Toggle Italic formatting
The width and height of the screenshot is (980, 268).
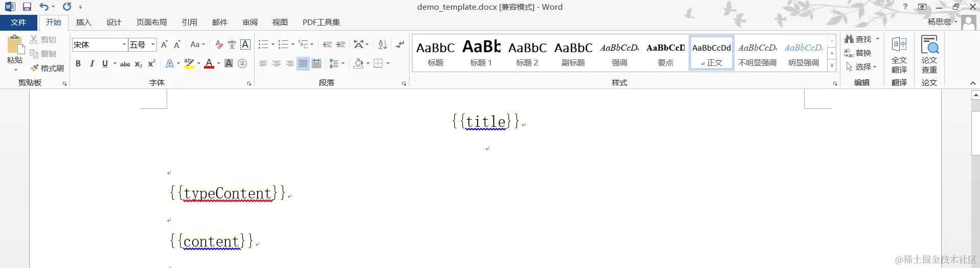click(x=92, y=63)
